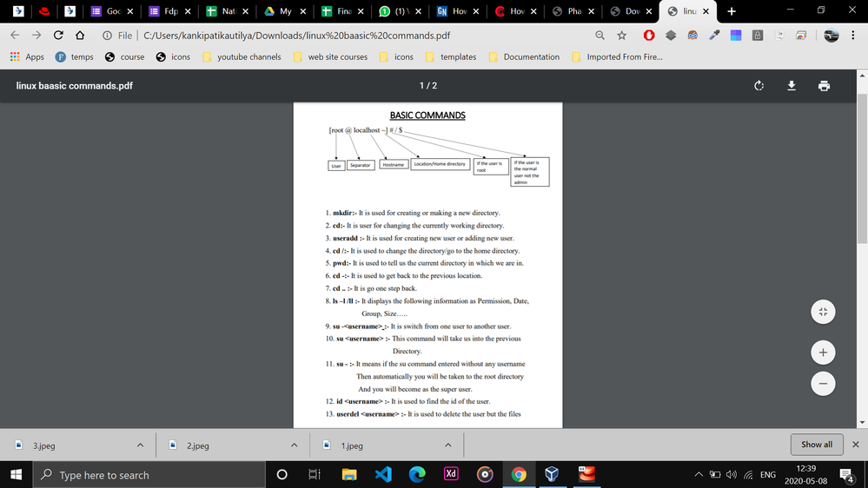Viewport: 868px width, 488px height.
Task: Zoom in on the PDF
Action: pyautogui.click(x=823, y=352)
